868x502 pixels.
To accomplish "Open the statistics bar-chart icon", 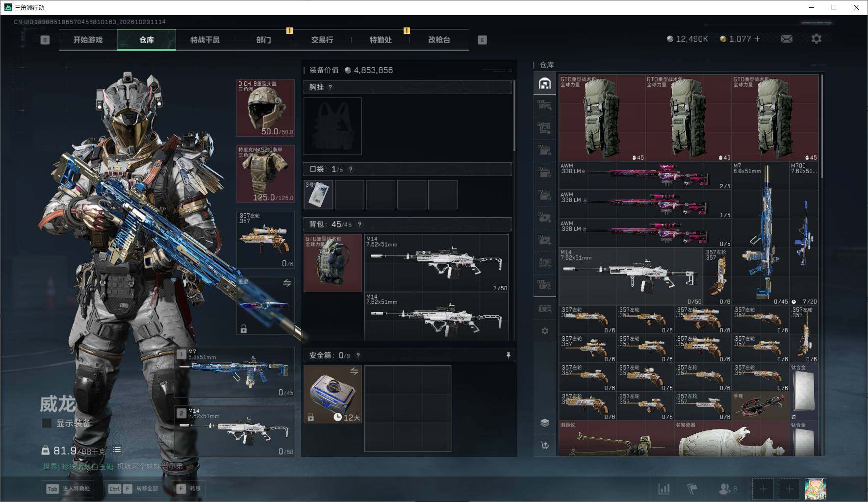I will coord(664,489).
